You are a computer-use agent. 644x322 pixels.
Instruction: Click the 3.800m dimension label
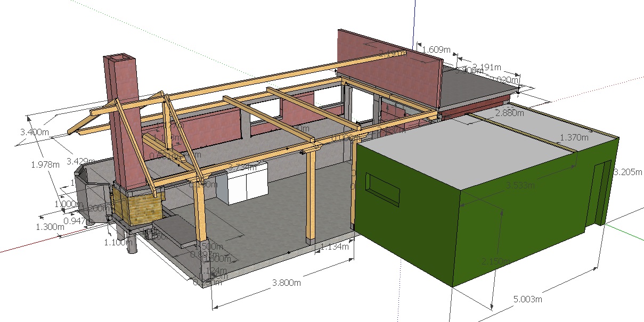click(286, 283)
